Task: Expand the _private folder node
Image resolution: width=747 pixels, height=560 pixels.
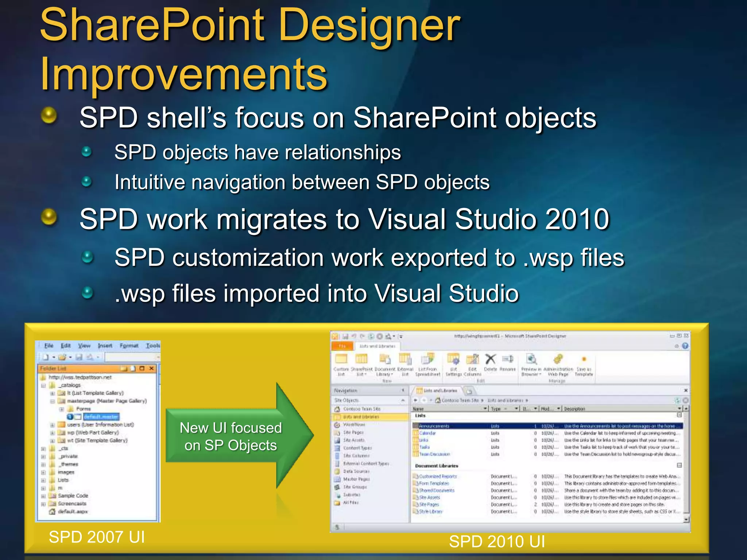Action: (x=43, y=456)
